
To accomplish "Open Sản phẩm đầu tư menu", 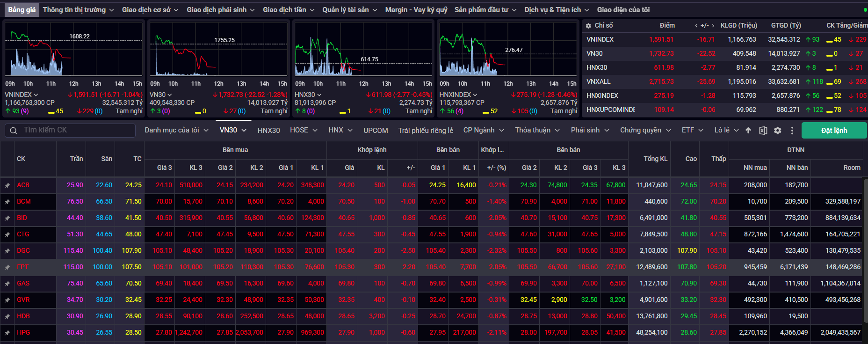I will [485, 10].
